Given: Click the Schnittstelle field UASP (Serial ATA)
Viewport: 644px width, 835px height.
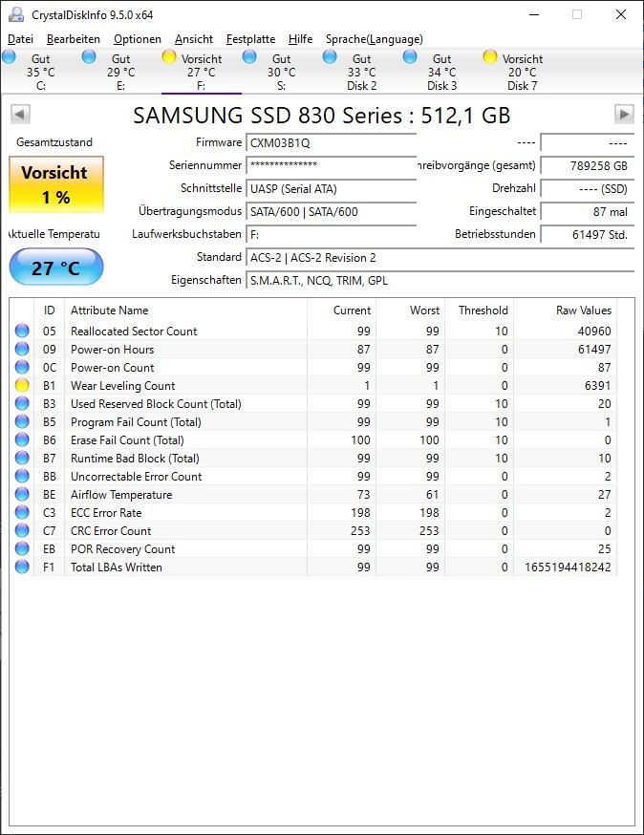Looking at the screenshot, I should [331, 188].
